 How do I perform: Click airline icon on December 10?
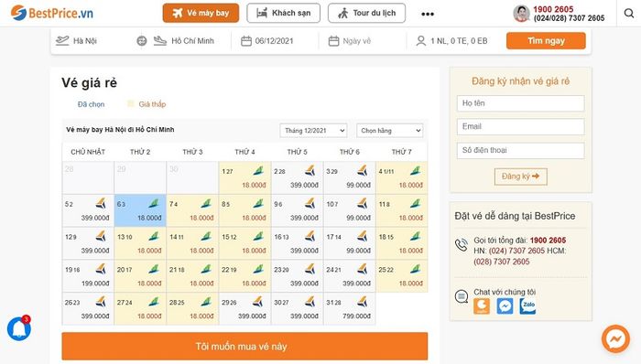[x=363, y=203]
